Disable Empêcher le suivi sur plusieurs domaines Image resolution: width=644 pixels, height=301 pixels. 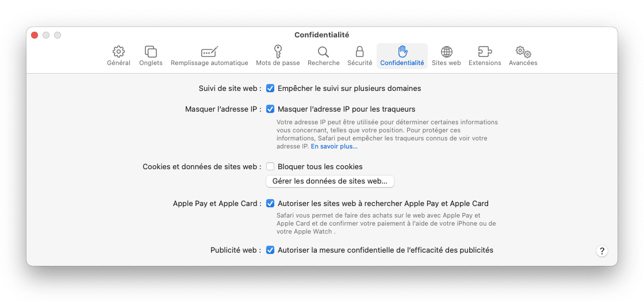pyautogui.click(x=270, y=88)
